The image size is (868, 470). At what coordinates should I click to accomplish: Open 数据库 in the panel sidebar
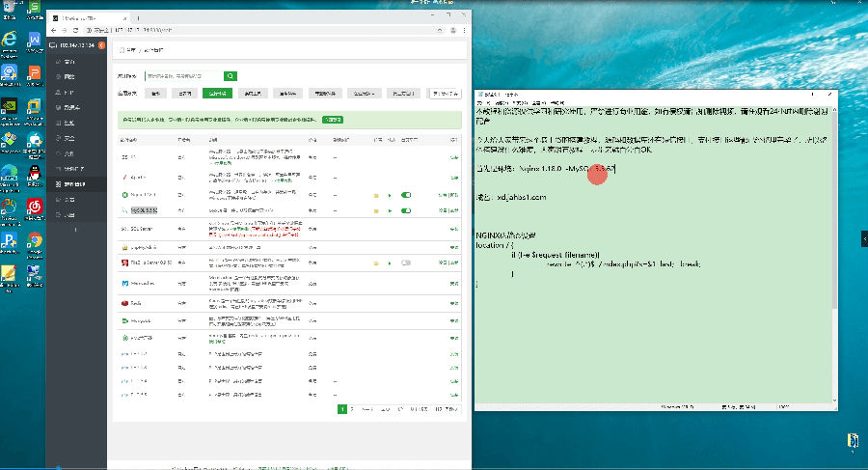[x=76, y=107]
